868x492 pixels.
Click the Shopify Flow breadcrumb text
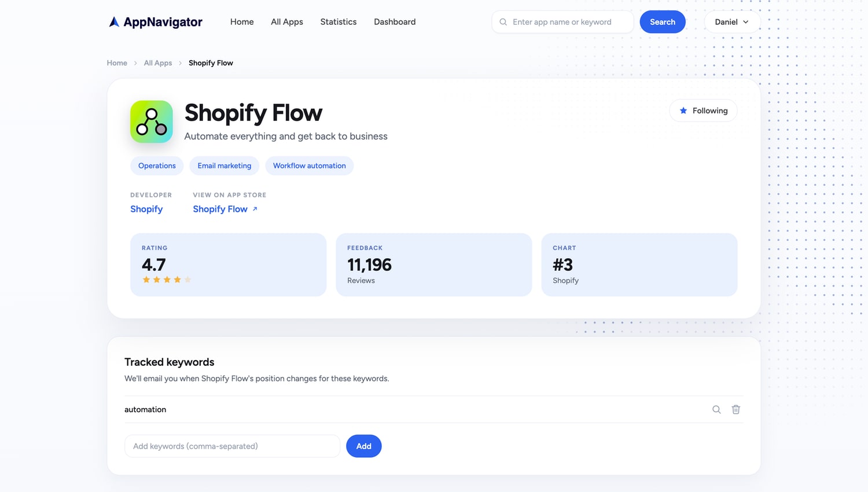pos(211,63)
